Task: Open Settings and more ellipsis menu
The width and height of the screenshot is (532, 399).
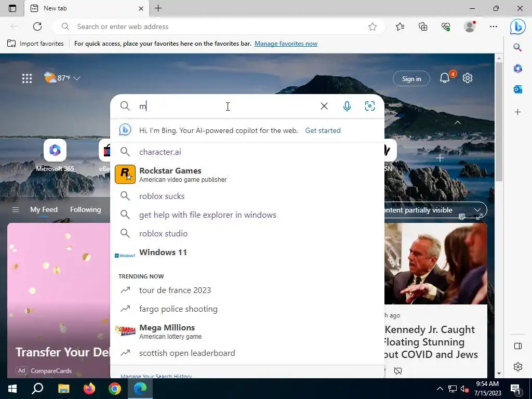Action: pos(494,26)
